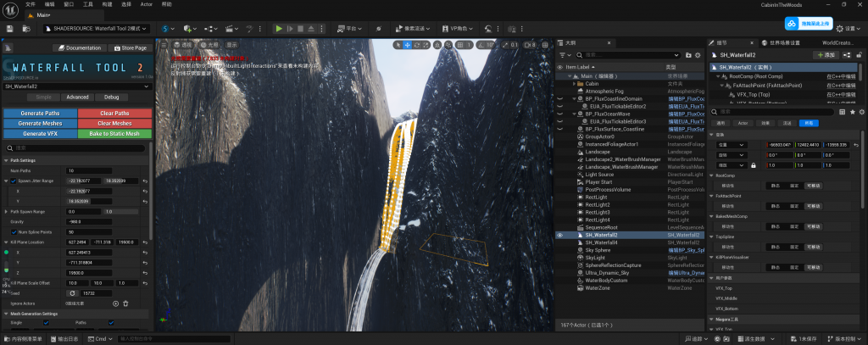The height and width of the screenshot is (345, 868).
Task: Delete Ignore Actors elements with trash icon
Action: coord(125,303)
